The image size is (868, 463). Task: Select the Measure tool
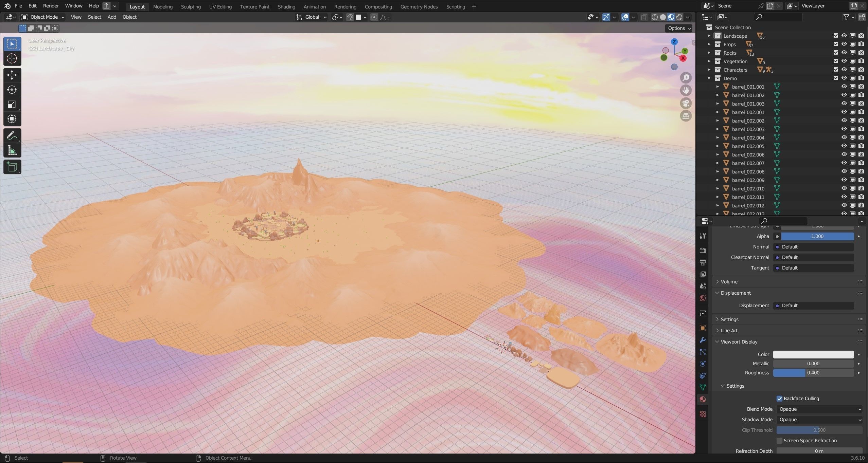tap(12, 150)
